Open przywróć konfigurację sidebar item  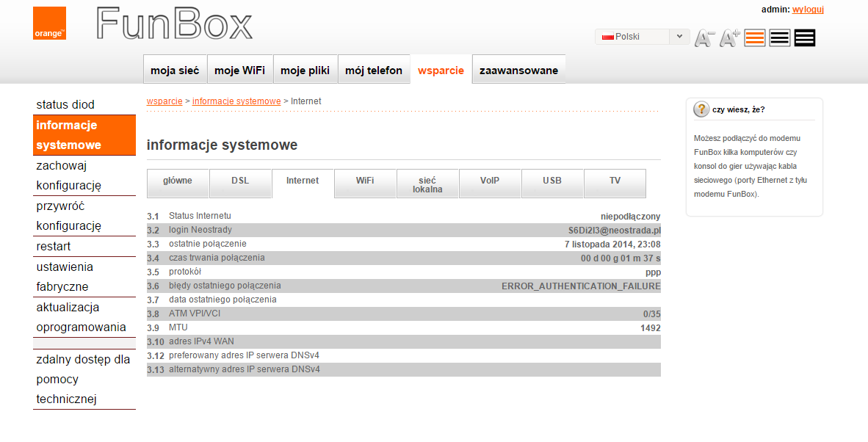(84, 216)
